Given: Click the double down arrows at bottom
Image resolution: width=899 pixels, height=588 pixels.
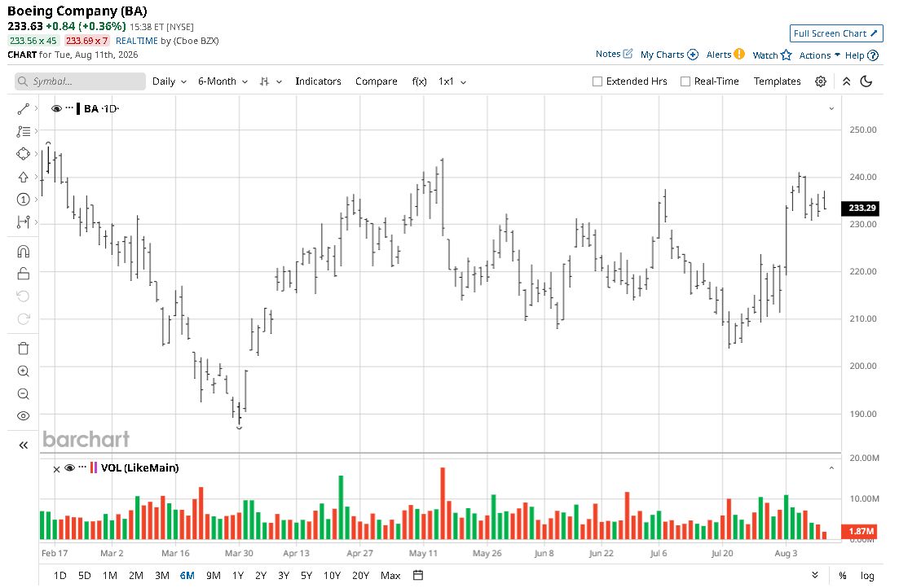Looking at the screenshot, I should pyautogui.click(x=815, y=575).
